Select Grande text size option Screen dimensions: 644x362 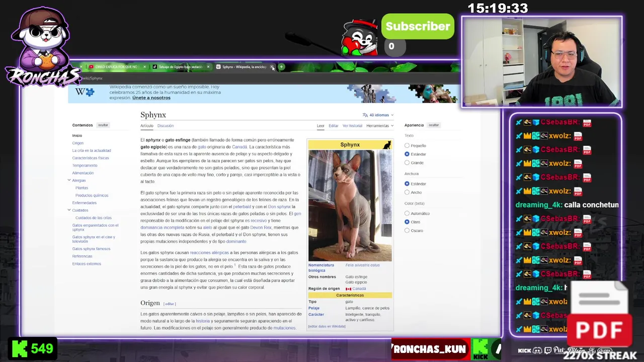[407, 163]
